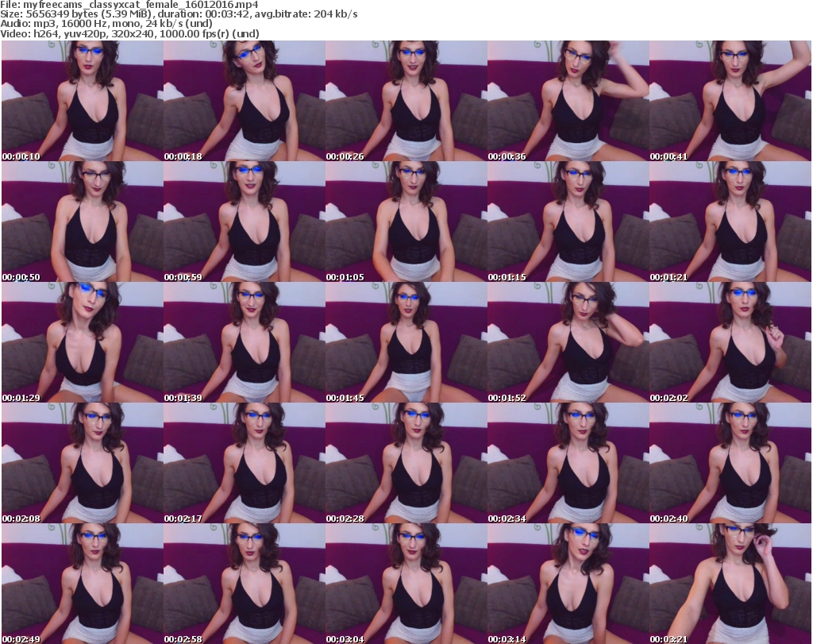
Task: Select the thumbnail frame at 00:00:36
Action: click(568, 101)
